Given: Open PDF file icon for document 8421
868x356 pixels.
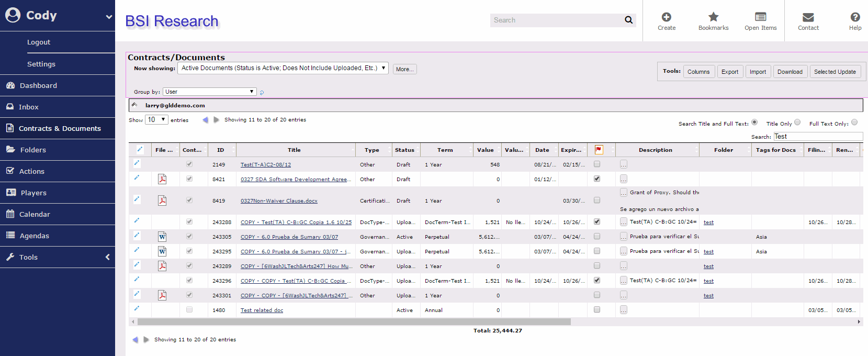Looking at the screenshot, I should (162, 179).
